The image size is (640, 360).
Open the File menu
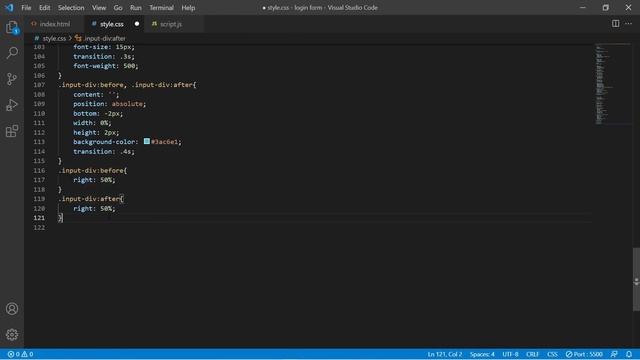coord(26,8)
